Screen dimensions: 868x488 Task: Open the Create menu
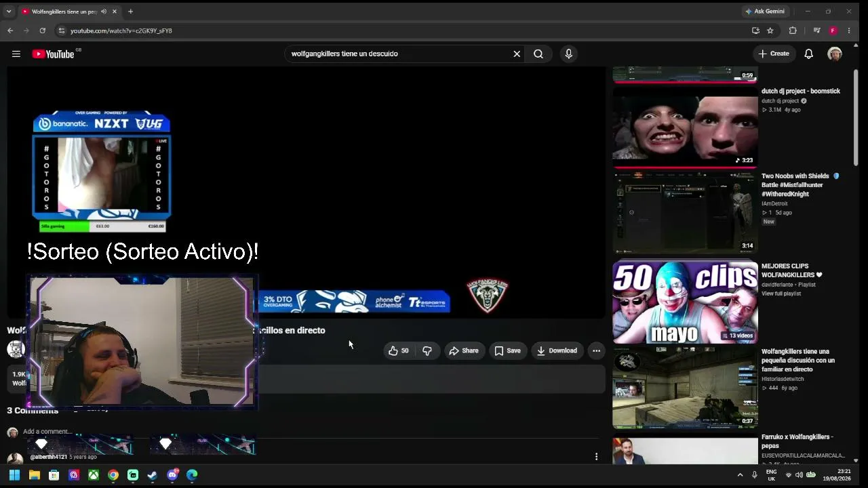(774, 54)
